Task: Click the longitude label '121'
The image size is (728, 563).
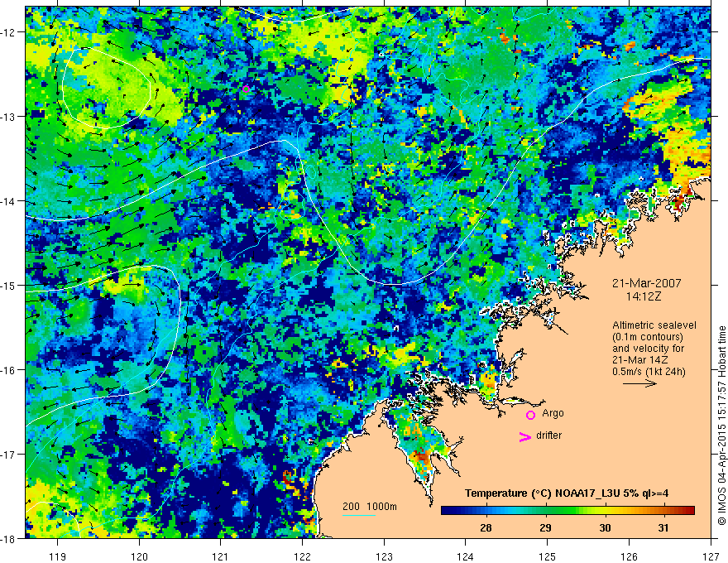Action: (221, 556)
